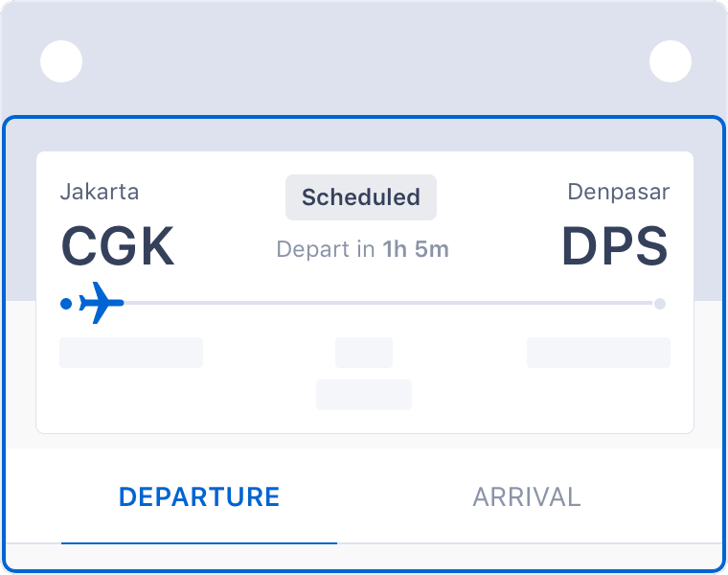Click the left departure time placeholder block
This screenshot has height=575, width=728.
coord(131,353)
